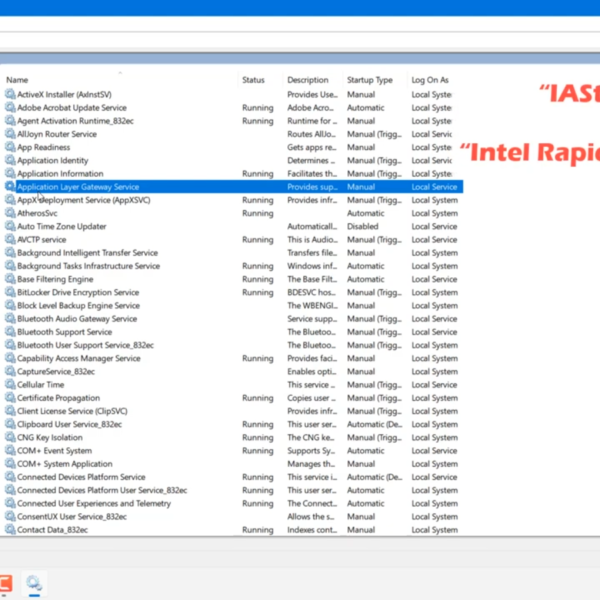Select Connected User Experiences and Telemetry service

(93, 503)
